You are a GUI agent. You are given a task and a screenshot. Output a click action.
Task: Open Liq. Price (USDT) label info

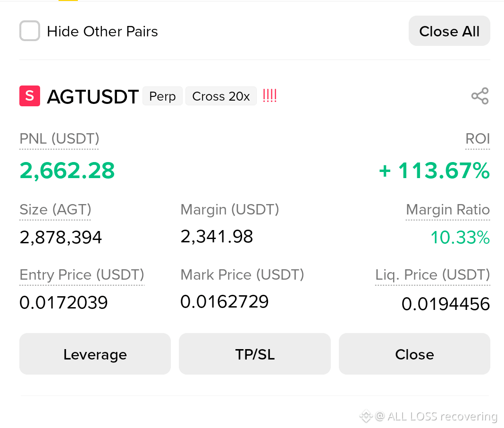(x=432, y=275)
